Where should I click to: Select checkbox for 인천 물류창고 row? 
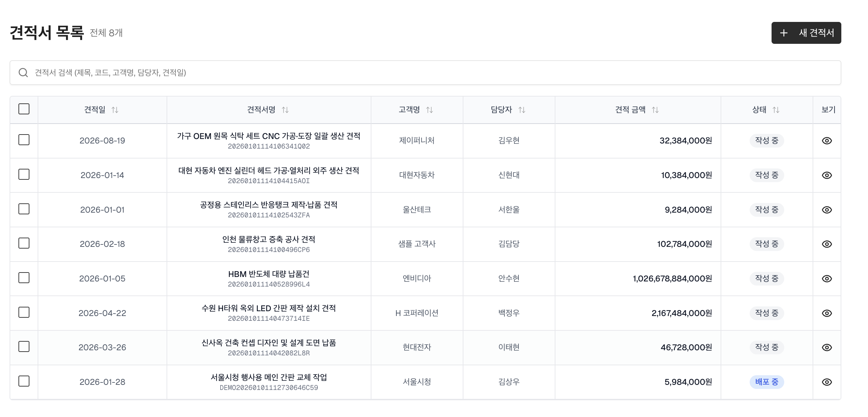coord(24,243)
